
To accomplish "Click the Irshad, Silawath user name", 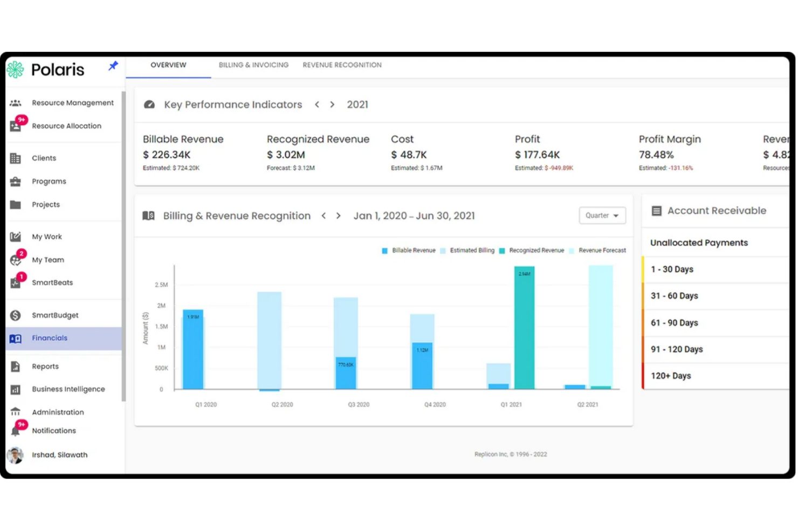I will click(x=59, y=455).
